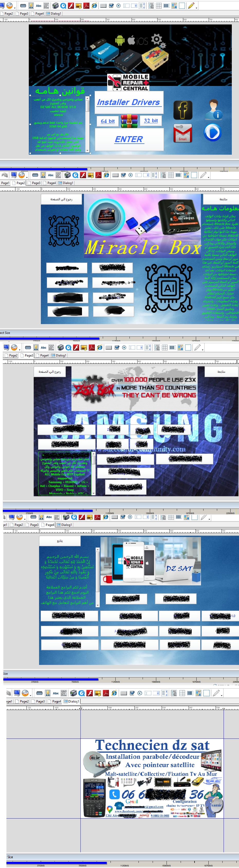The image size is (239, 868).
Task: Pick Video object tool above Installer Drivers page
Action: [56, 6]
